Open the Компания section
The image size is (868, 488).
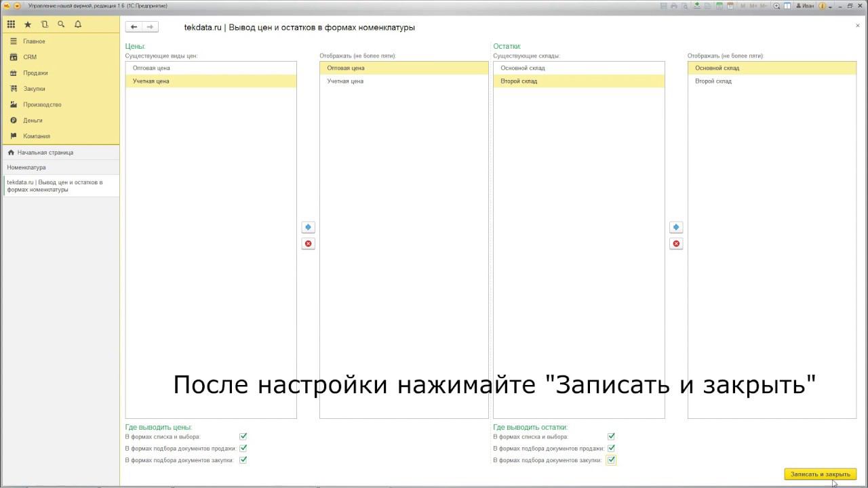click(60, 136)
